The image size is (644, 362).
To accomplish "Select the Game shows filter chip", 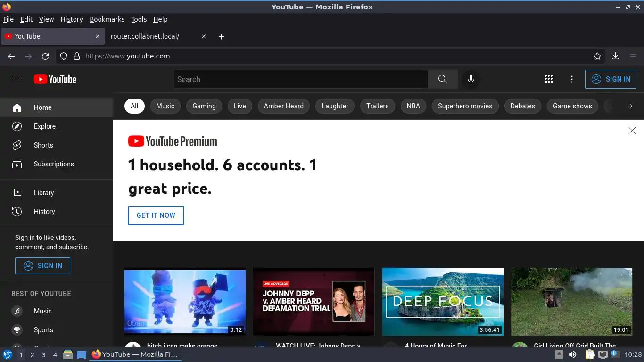I will [x=572, y=106].
